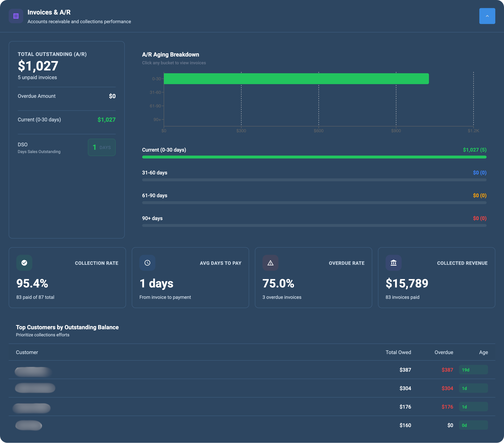Click the 0-30 bar in the aging chart
This screenshot has width=504, height=443.
pos(296,78)
